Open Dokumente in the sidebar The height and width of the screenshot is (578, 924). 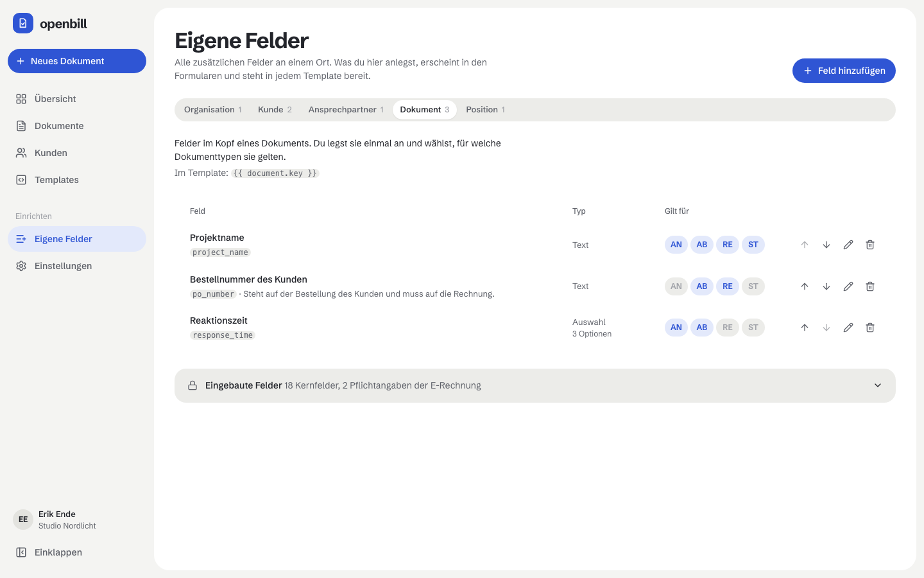coord(77,126)
